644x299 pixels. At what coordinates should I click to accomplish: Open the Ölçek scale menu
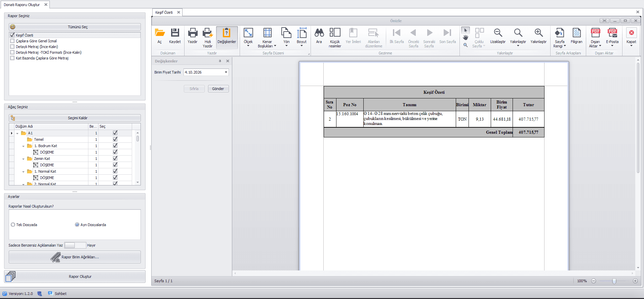tap(248, 37)
